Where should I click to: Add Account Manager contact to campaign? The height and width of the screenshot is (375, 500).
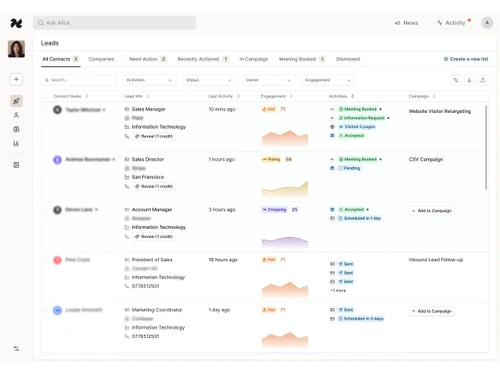[432, 211]
